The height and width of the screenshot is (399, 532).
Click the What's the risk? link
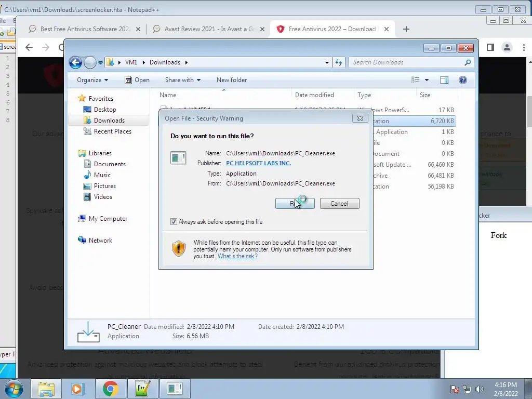[237, 256]
